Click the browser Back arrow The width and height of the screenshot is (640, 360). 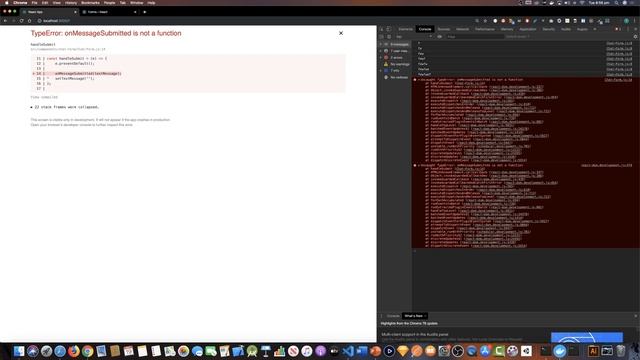5,20
